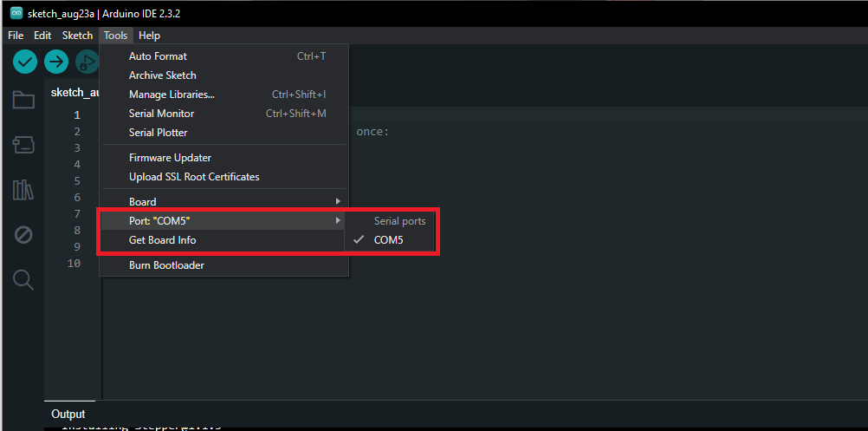Open Manage Libraries...
868x431 pixels.
(223, 95)
